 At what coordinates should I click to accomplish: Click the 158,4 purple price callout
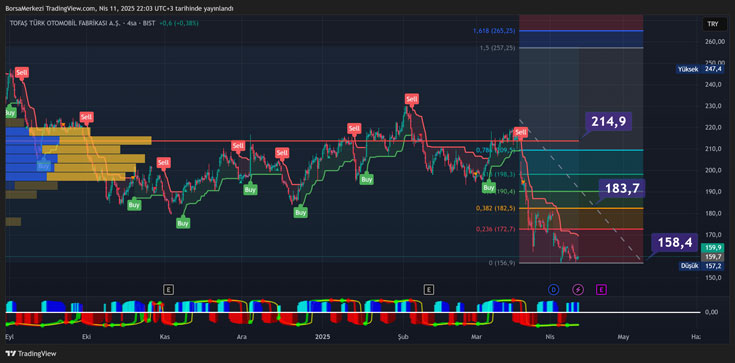click(675, 242)
